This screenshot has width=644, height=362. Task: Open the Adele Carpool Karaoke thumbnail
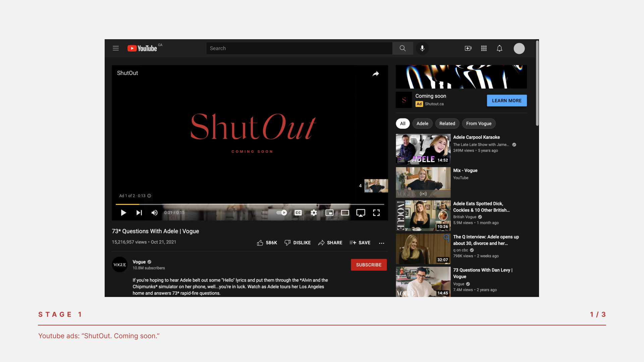(x=423, y=149)
